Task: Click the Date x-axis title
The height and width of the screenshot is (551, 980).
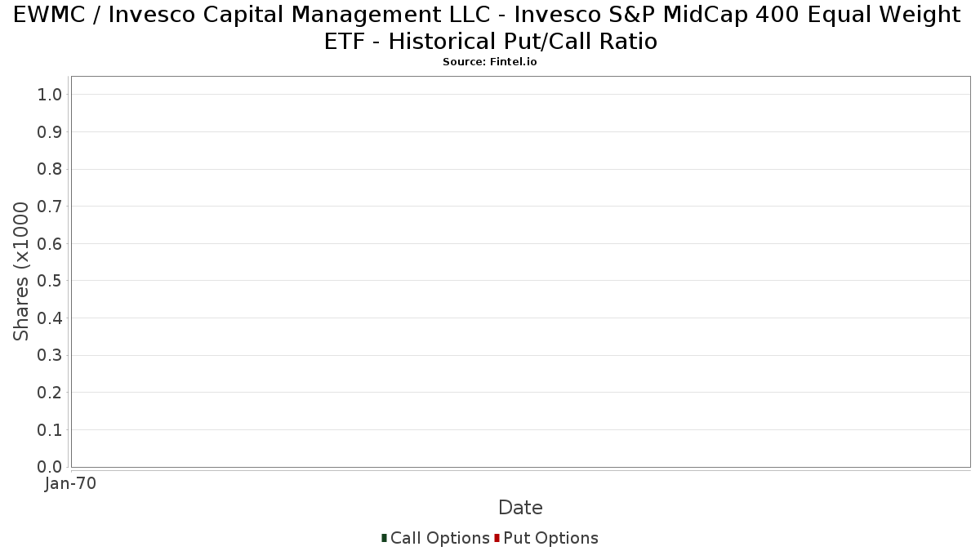Action: [x=520, y=508]
